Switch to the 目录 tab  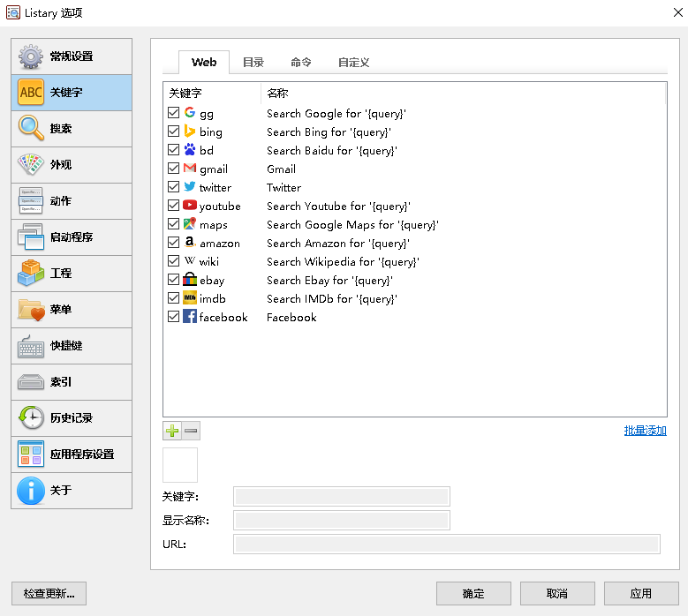pyautogui.click(x=253, y=63)
